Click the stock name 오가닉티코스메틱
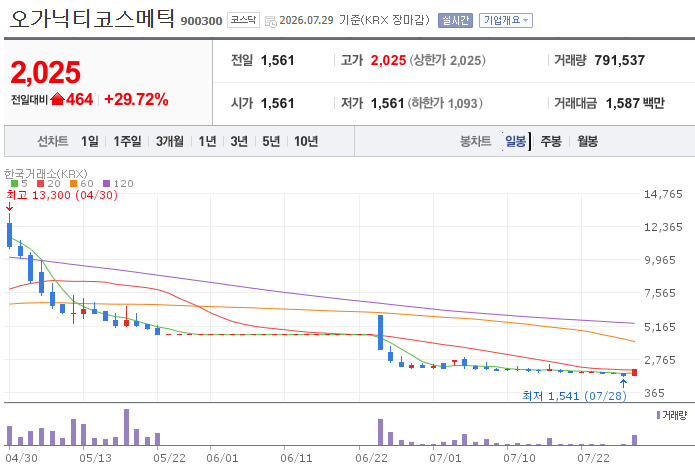 92,19
